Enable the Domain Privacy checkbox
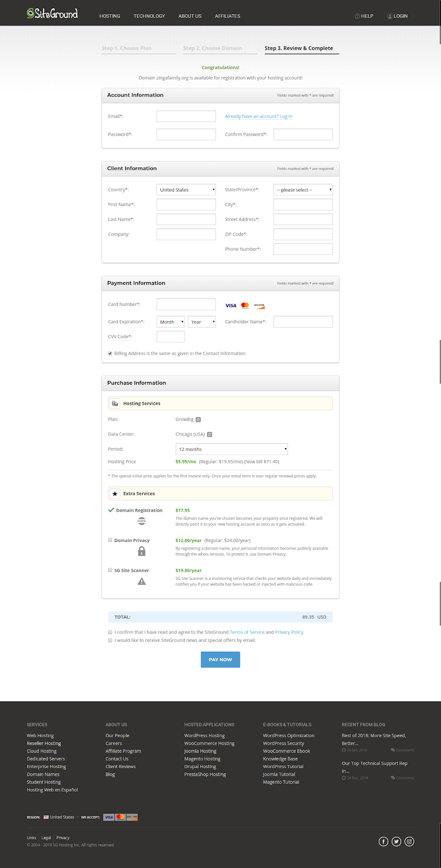This screenshot has width=441, height=868. (x=110, y=540)
